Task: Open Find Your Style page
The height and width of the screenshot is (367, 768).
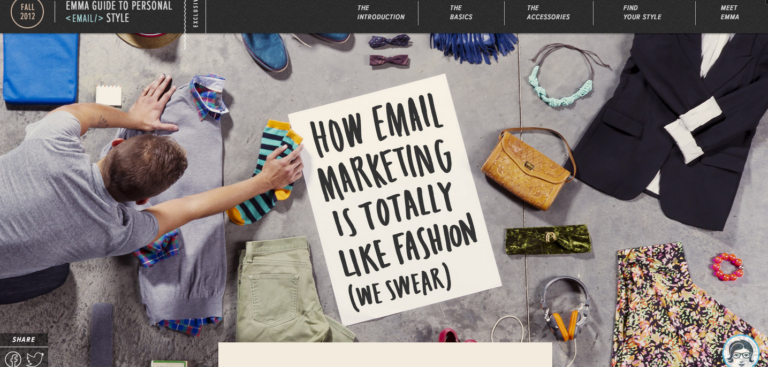Action: [x=642, y=12]
